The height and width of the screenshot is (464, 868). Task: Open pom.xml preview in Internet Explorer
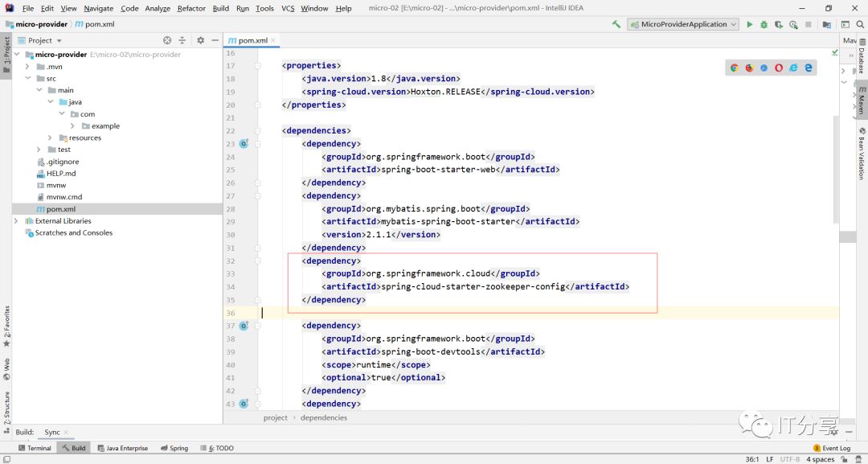click(794, 68)
